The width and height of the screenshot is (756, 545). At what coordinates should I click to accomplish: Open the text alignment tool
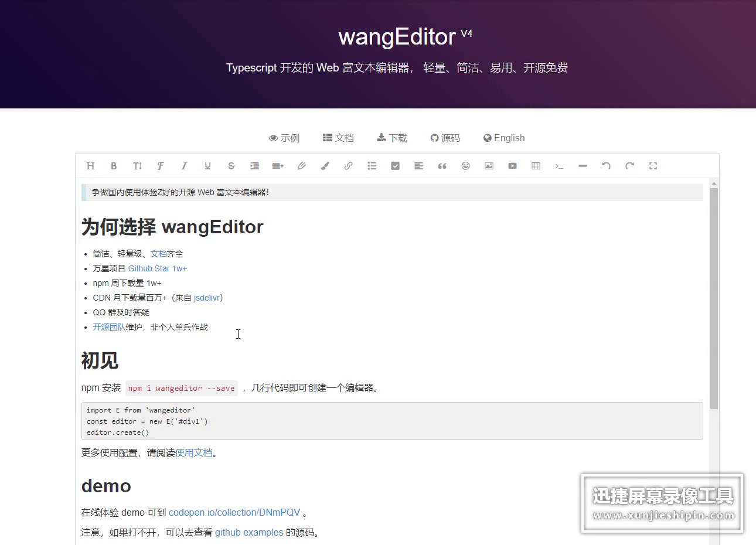pyautogui.click(x=418, y=166)
